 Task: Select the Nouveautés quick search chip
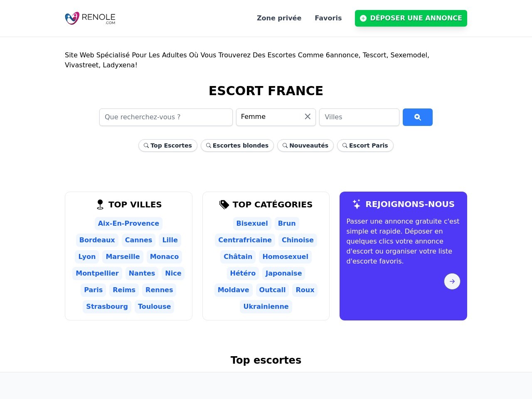coord(305,145)
